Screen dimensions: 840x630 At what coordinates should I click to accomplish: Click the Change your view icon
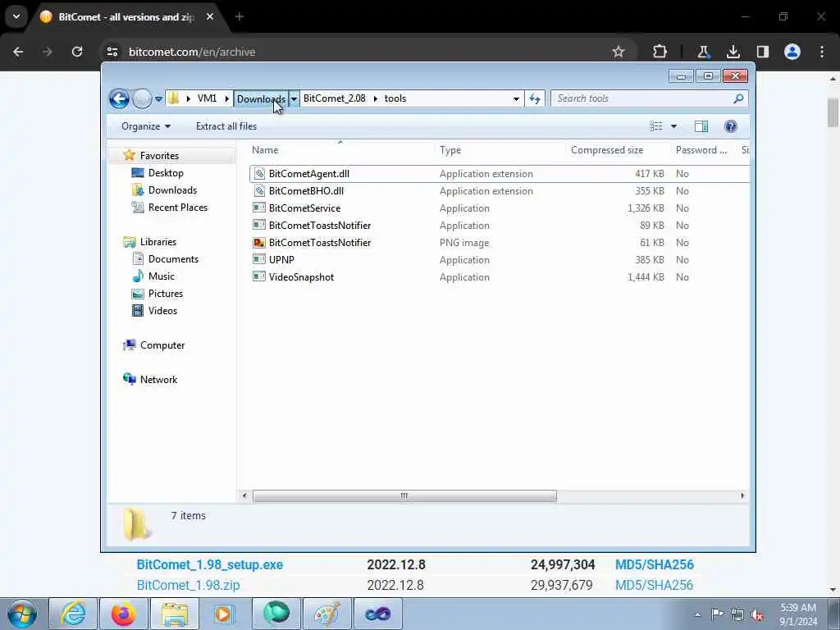[655, 126]
